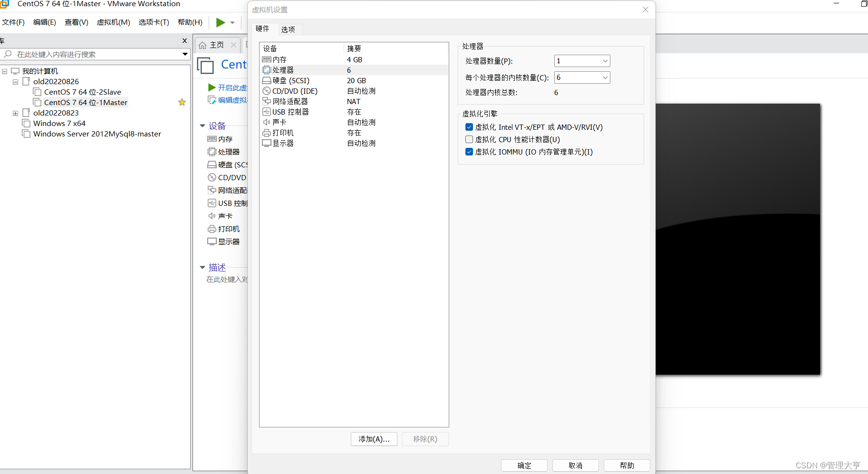The height and width of the screenshot is (474, 868).
Task: Expand the old20220823 tree item
Action: [16, 113]
